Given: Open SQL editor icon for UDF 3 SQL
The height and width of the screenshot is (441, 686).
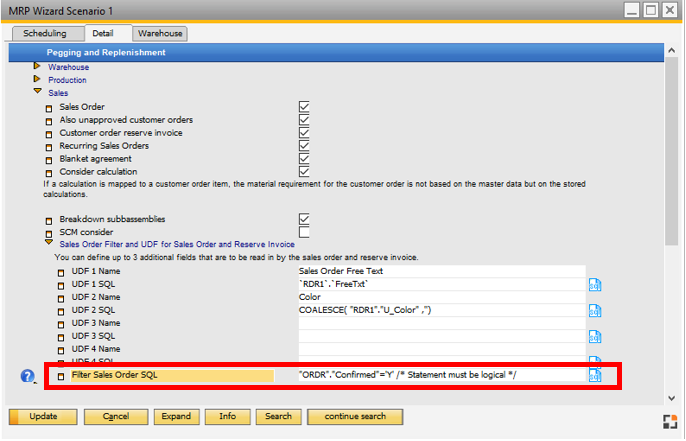Looking at the screenshot, I should click(x=595, y=336).
